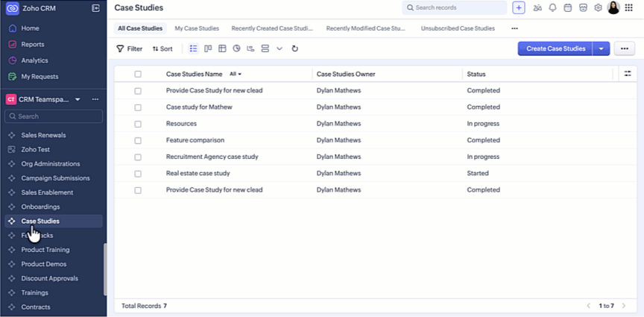Open the calendar icon in header

click(567, 7)
